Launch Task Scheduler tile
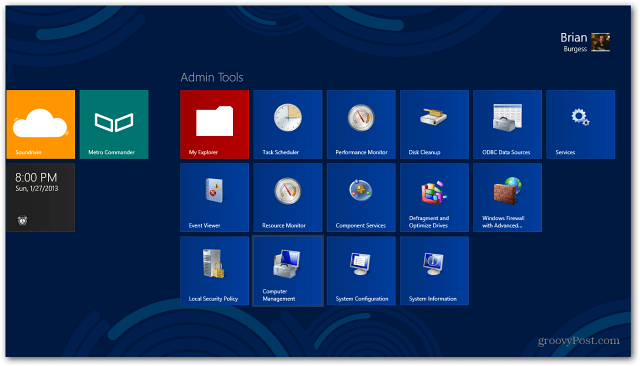This screenshot has width=640, height=366. click(x=288, y=124)
